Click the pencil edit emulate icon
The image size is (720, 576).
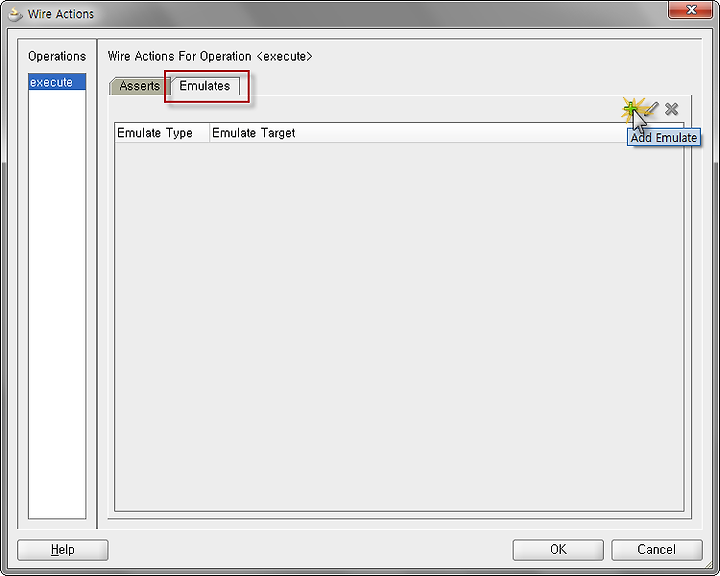[652, 109]
